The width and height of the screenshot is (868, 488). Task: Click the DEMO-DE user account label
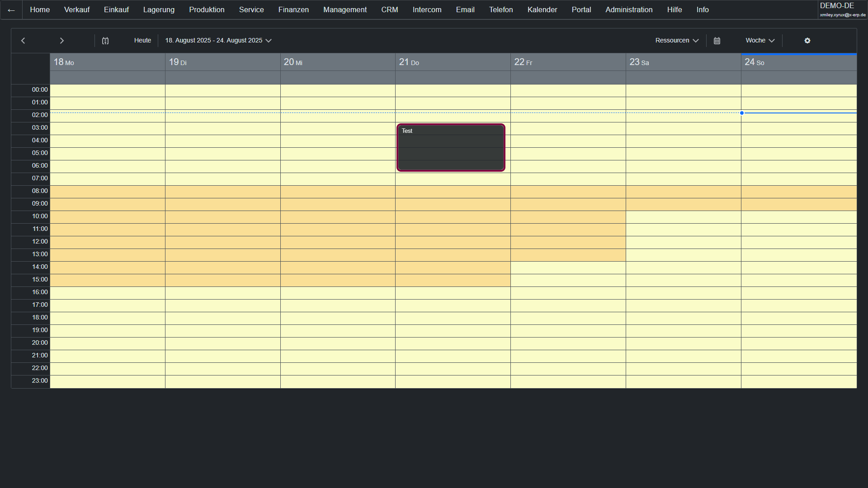[x=837, y=6]
